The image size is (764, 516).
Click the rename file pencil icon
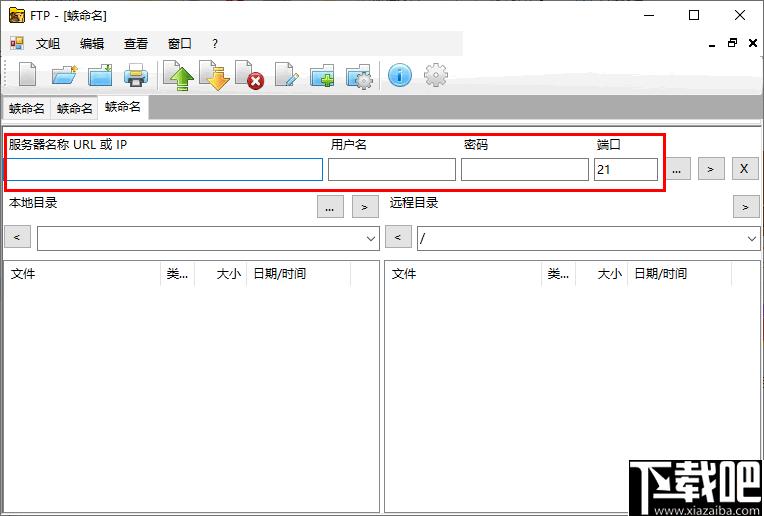286,76
